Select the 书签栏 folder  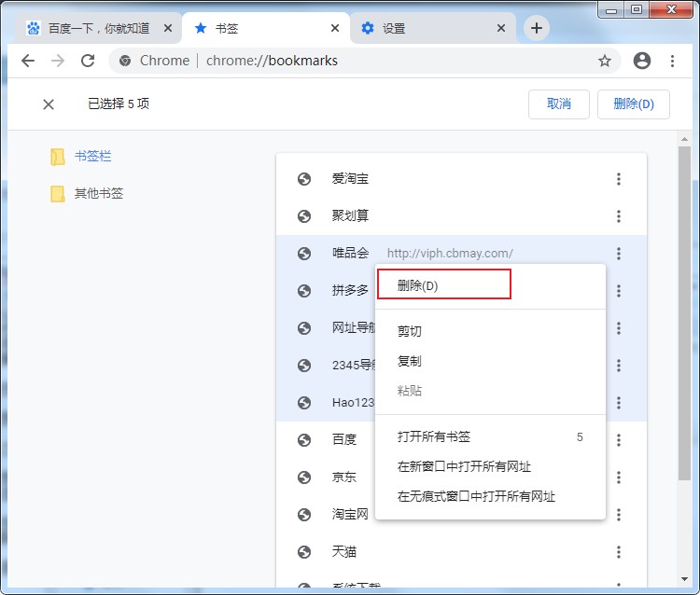coord(92,156)
